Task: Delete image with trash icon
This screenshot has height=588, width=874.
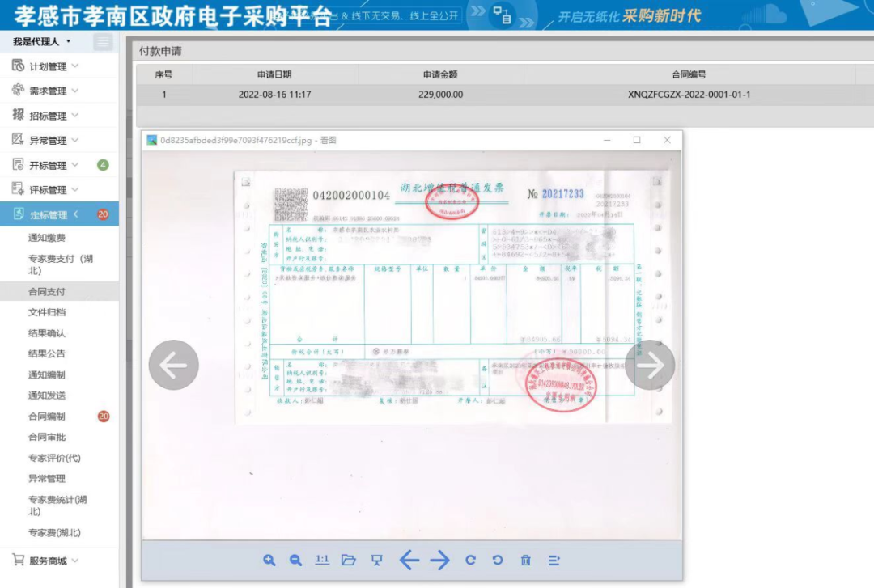Action: tap(525, 560)
